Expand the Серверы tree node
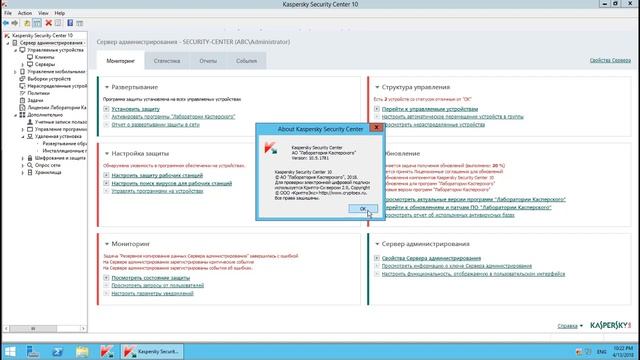The width and height of the screenshot is (640, 360). [x=23, y=64]
